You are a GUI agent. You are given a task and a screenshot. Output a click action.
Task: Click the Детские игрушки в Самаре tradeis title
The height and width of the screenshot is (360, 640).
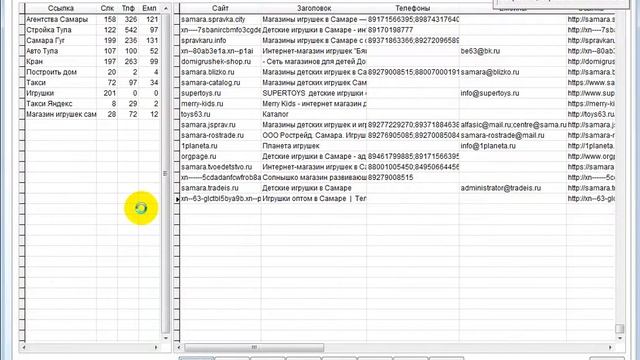(x=314, y=188)
